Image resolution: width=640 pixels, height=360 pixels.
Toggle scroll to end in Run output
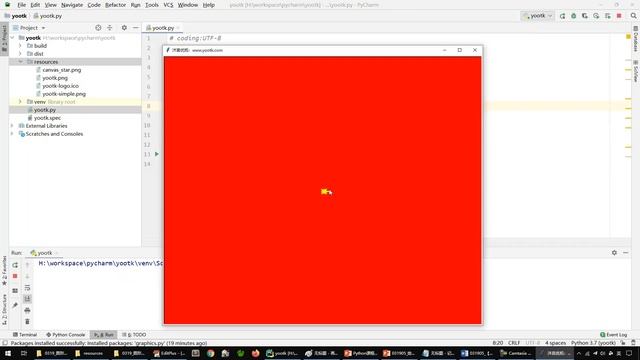(27, 299)
